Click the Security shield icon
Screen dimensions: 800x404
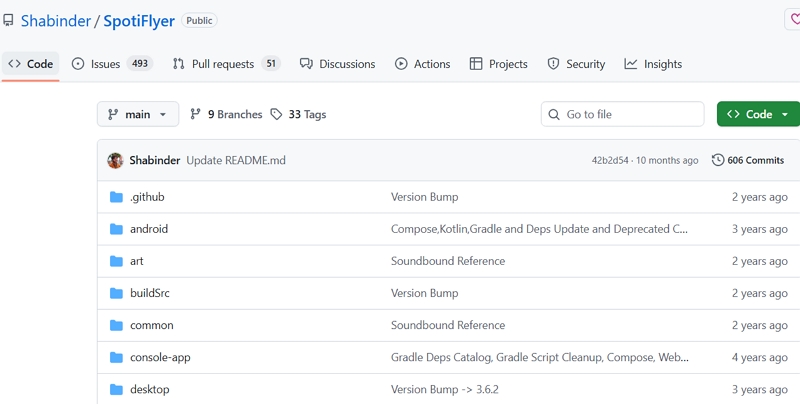pyautogui.click(x=553, y=64)
